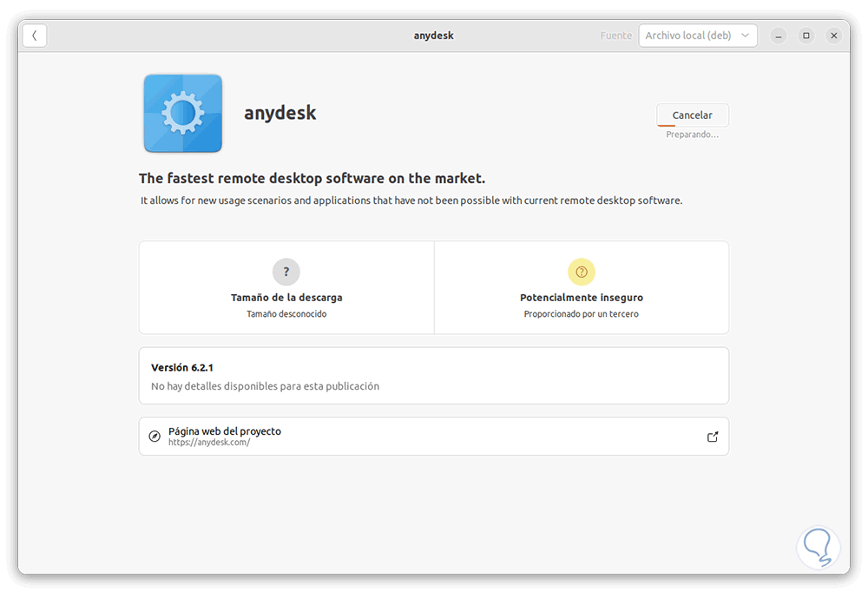Click the anydesk title in the header bar
The width and height of the screenshot is (868, 598).
(433, 36)
